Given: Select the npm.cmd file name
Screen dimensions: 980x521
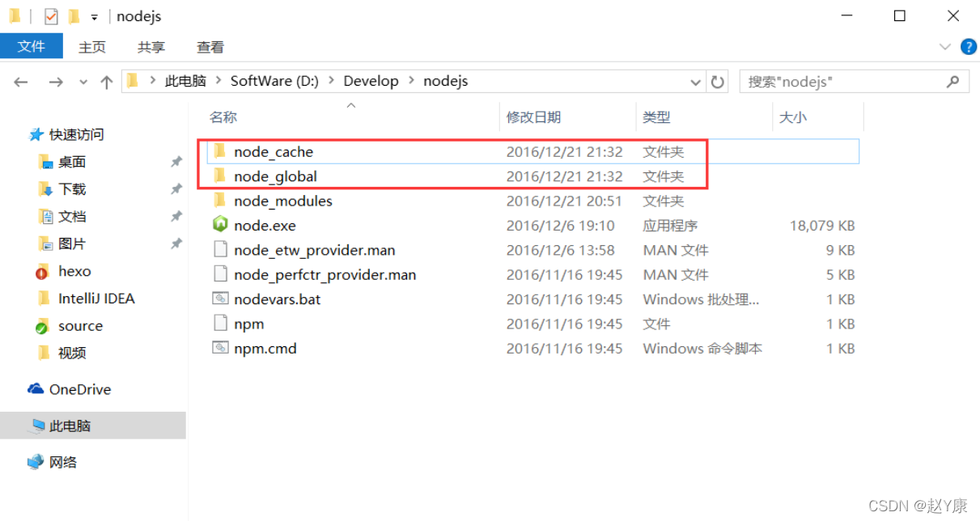Looking at the screenshot, I should point(265,349).
